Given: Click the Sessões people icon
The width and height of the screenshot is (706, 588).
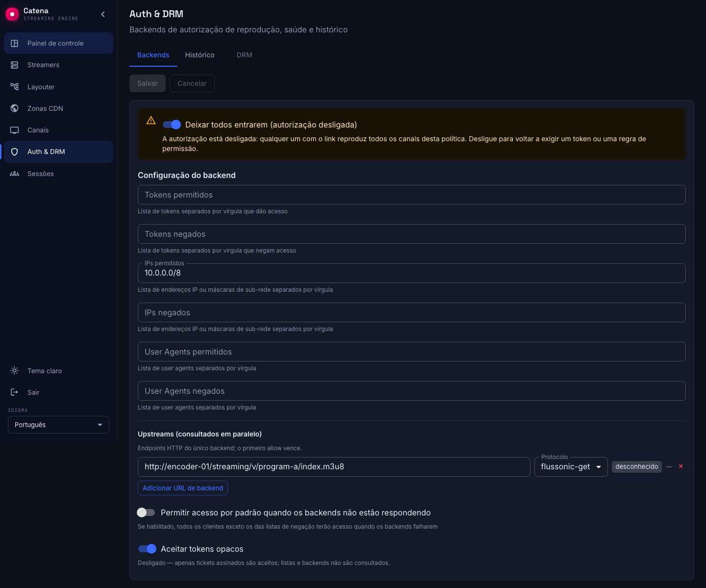Looking at the screenshot, I should point(15,174).
